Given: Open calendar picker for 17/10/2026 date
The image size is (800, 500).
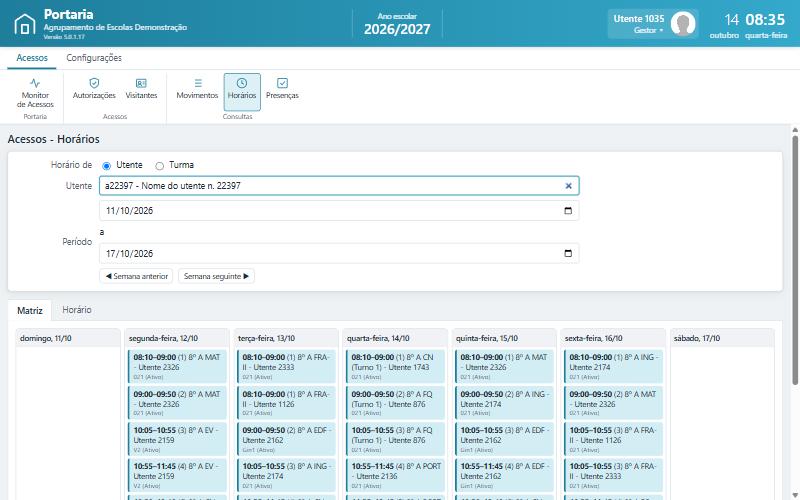Looking at the screenshot, I should [x=568, y=254].
